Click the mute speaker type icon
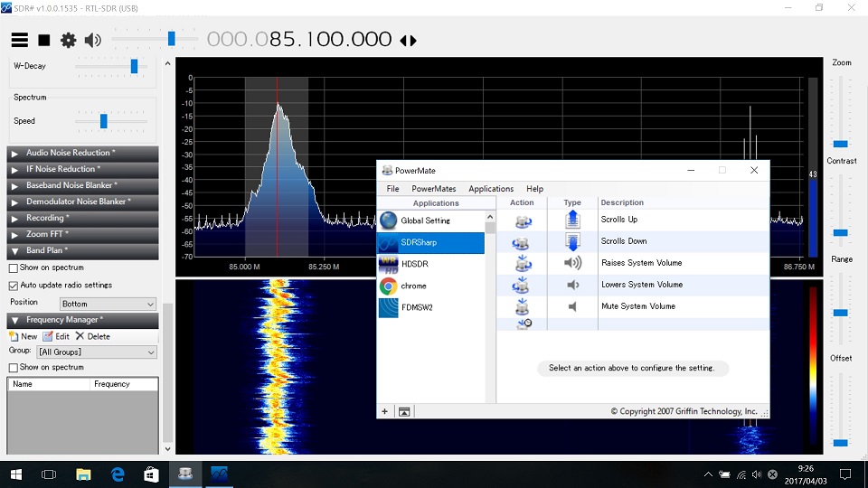This screenshot has width=868, height=488. coord(572,306)
